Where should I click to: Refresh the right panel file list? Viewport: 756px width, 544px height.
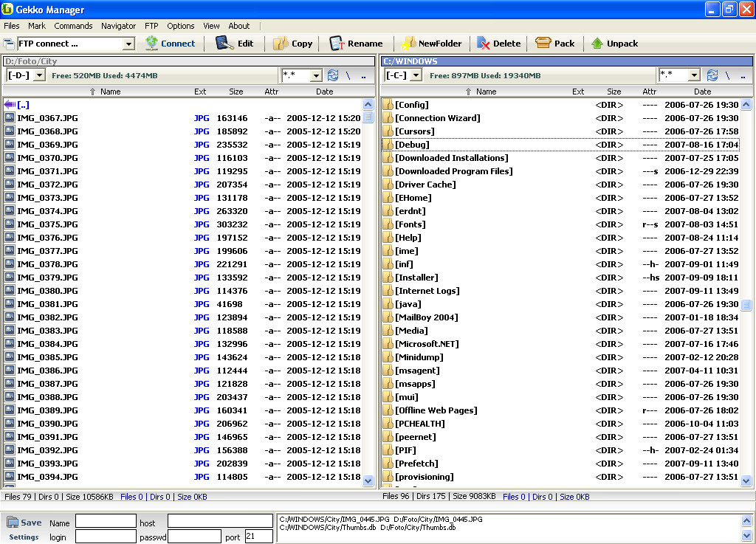[712, 75]
